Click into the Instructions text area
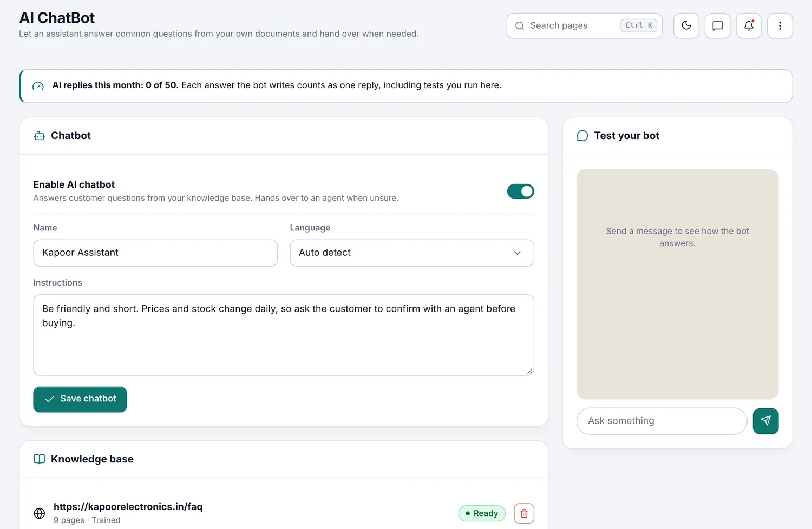Image resolution: width=812 pixels, height=529 pixels. [284, 335]
